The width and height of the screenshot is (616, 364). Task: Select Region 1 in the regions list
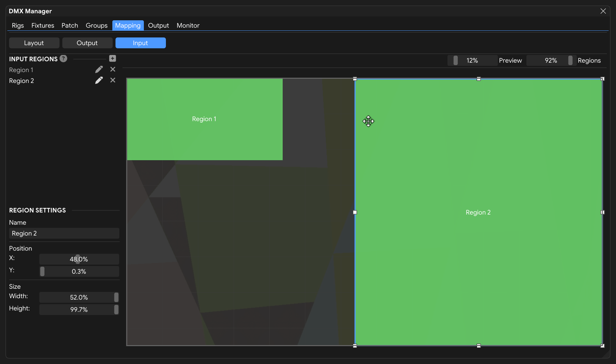21,70
